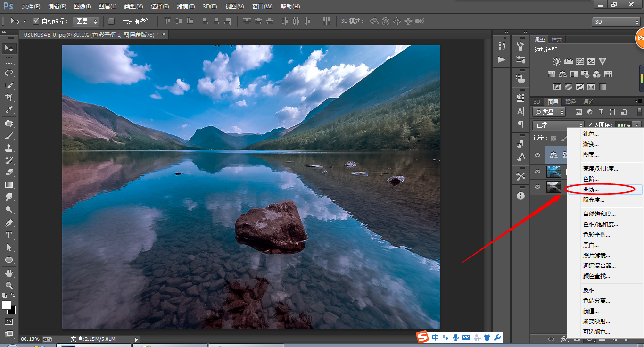Viewport: 644px width, 347px height.
Task: Select the Crop tool
Action: (x=9, y=98)
